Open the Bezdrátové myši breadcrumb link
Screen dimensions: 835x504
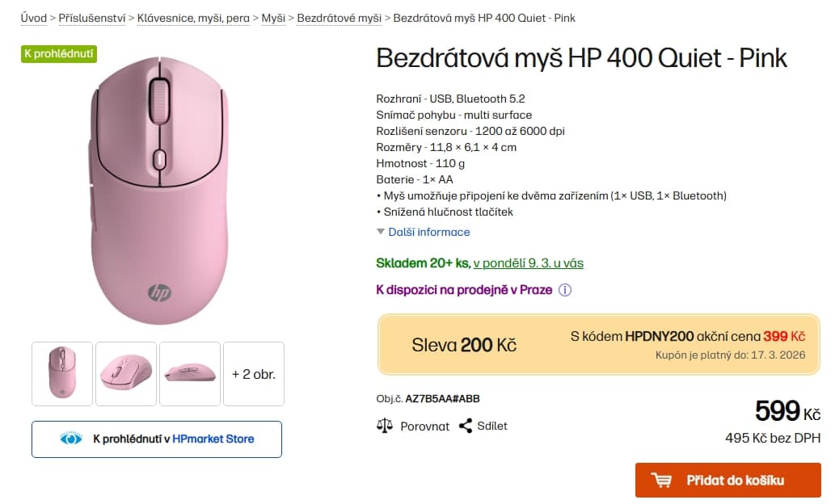(x=339, y=17)
